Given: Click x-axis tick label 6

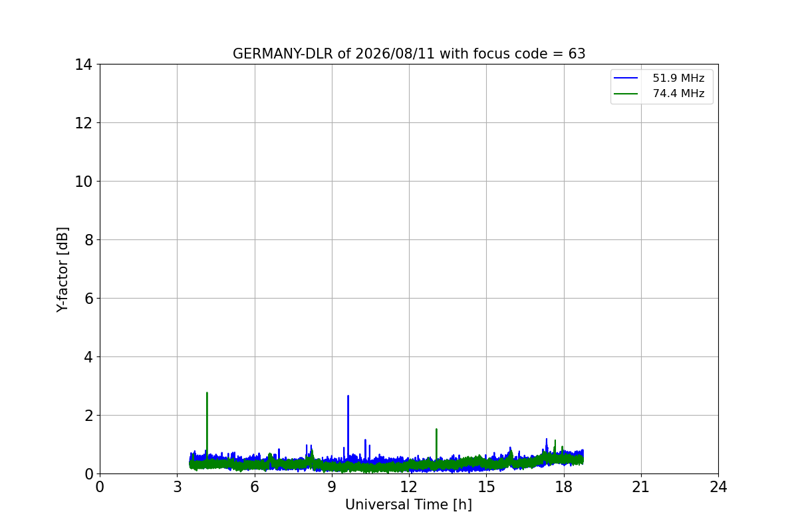Looking at the screenshot, I should click(x=255, y=487).
